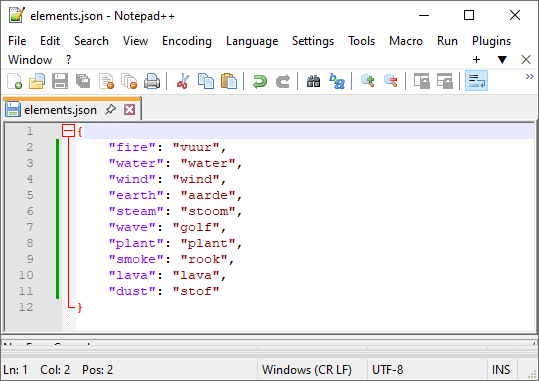Open the Plugins menu
Viewport: 539px width, 381px height.
(491, 41)
